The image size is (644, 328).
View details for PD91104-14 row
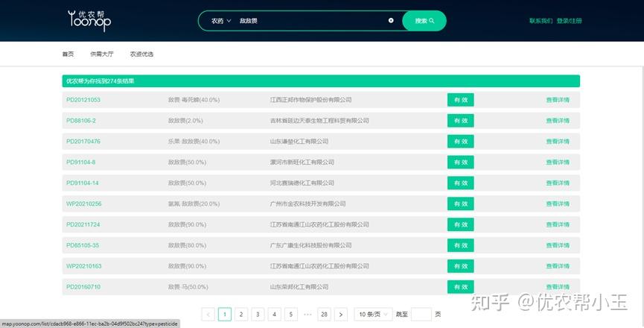click(558, 183)
